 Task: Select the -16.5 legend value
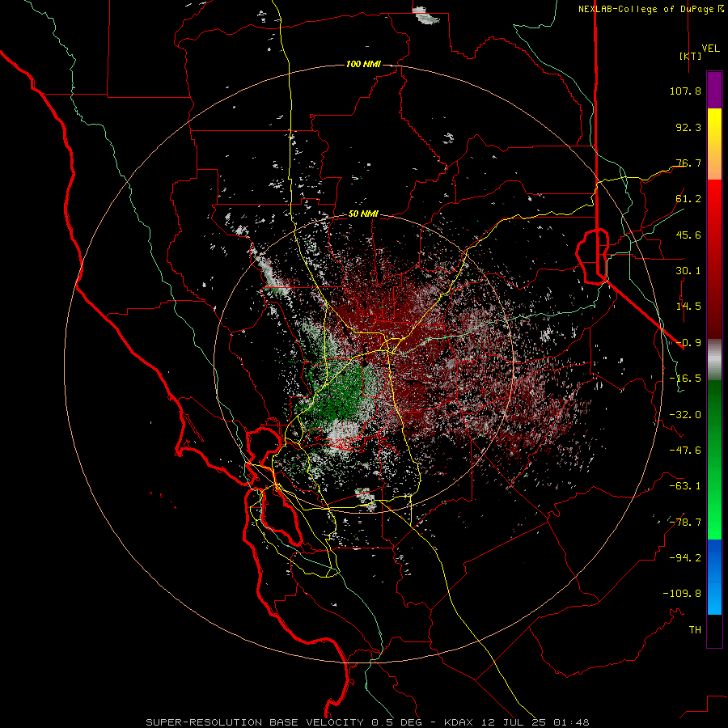(x=685, y=378)
